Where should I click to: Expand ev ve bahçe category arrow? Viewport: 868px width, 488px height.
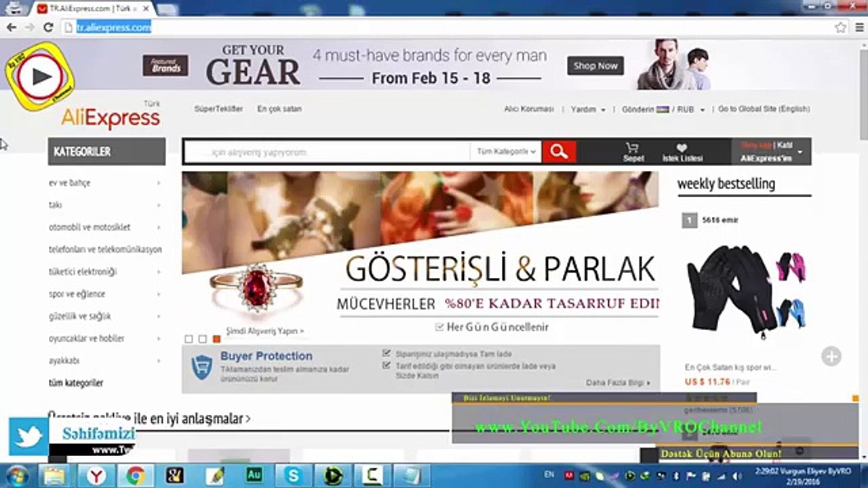click(159, 183)
